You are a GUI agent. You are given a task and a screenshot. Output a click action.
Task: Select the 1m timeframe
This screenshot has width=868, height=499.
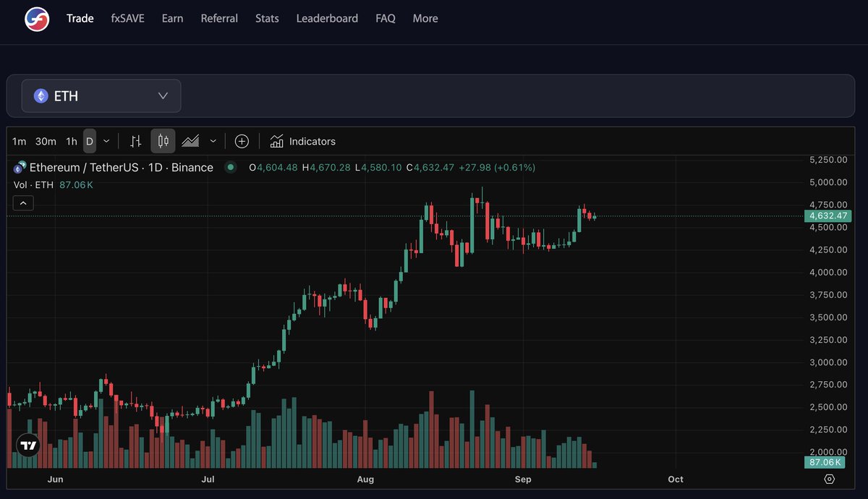tap(20, 141)
